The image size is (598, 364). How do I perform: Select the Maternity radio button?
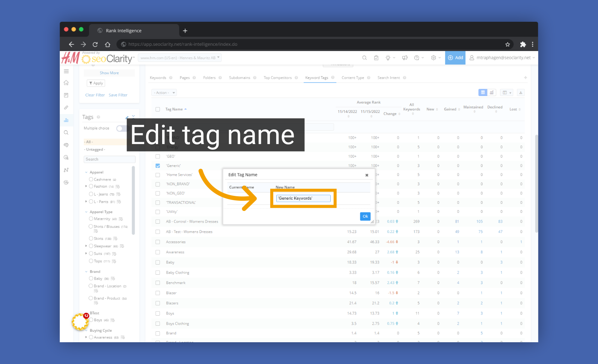pyautogui.click(x=91, y=219)
